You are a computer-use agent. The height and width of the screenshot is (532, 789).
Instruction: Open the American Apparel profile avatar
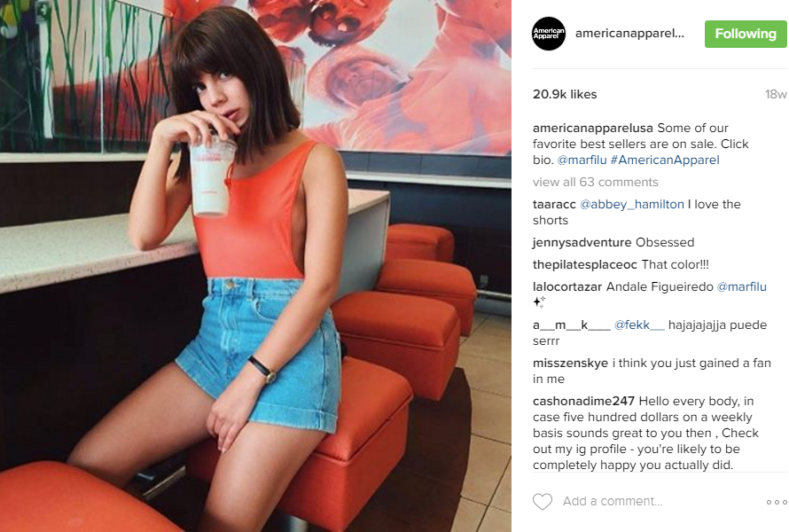[549, 34]
